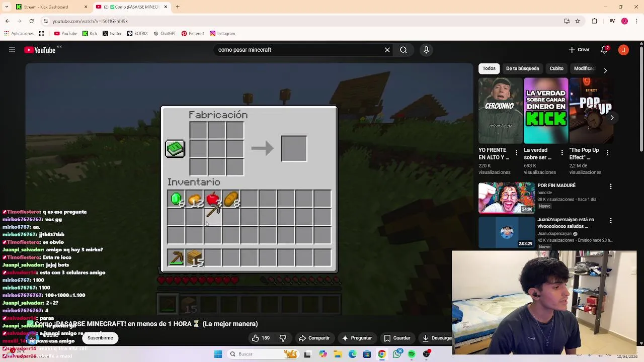Open the YouTube account avatar menu

click(x=623, y=50)
